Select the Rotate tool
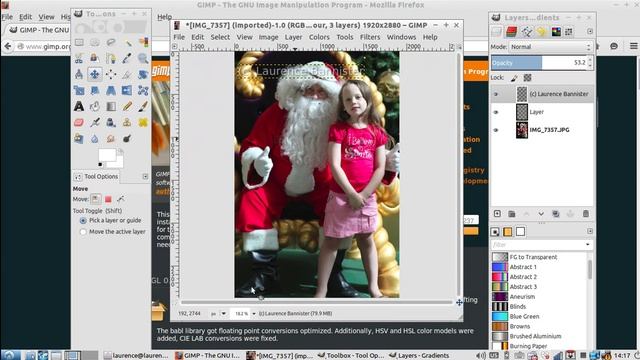Viewport: 640px width, 360px height. 143,74
